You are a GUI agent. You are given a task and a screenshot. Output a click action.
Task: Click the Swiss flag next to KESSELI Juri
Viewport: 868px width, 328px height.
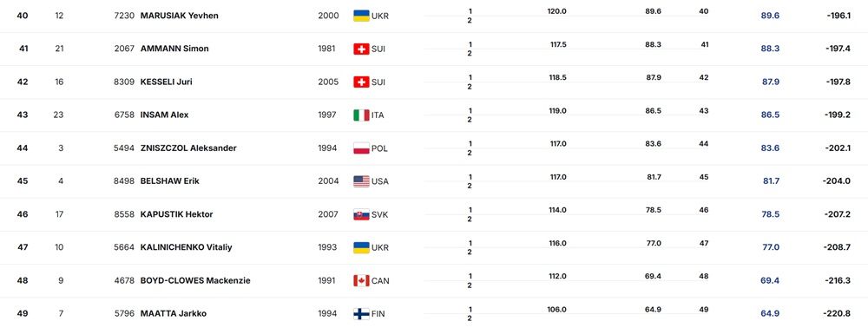click(361, 82)
